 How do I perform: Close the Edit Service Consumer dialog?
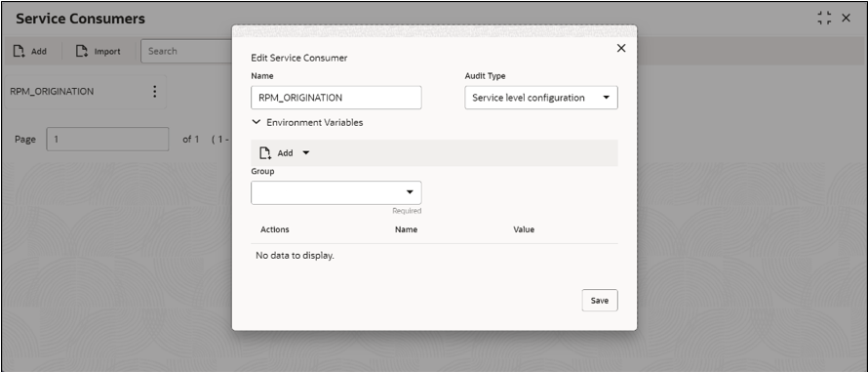coord(621,48)
